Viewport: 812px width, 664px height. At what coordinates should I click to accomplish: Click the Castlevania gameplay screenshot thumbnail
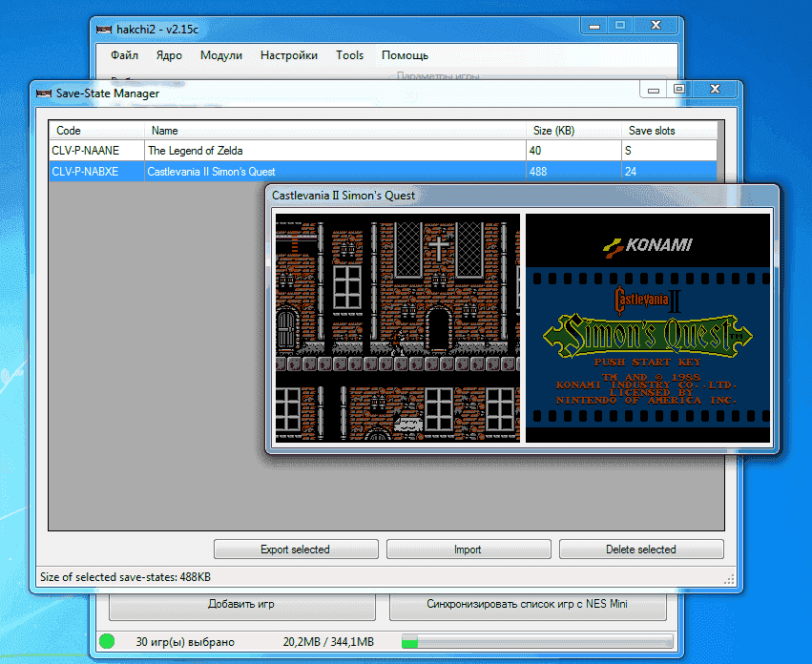(397, 328)
